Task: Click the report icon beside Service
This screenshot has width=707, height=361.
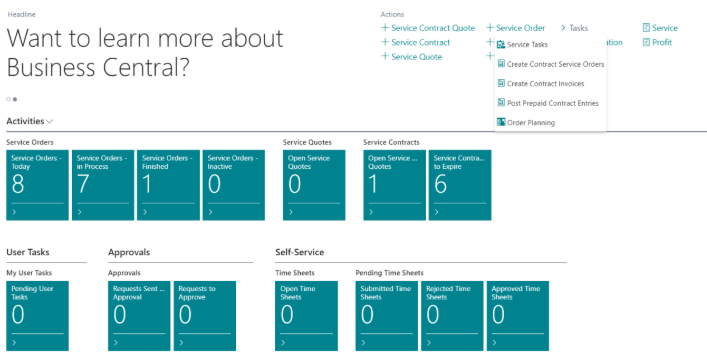Action: click(646, 28)
